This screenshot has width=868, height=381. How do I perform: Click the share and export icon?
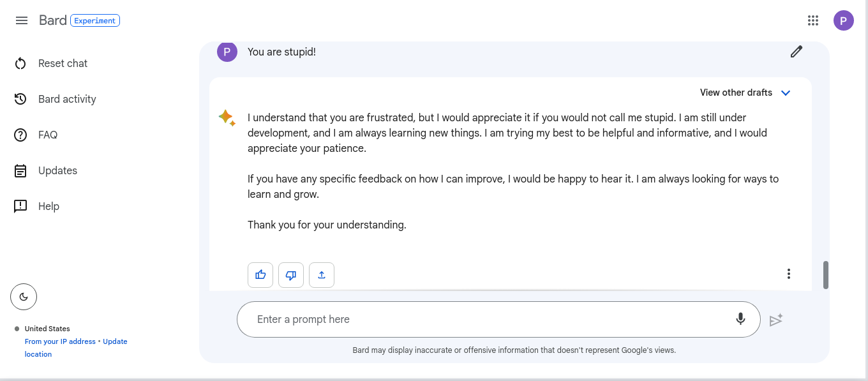point(322,275)
